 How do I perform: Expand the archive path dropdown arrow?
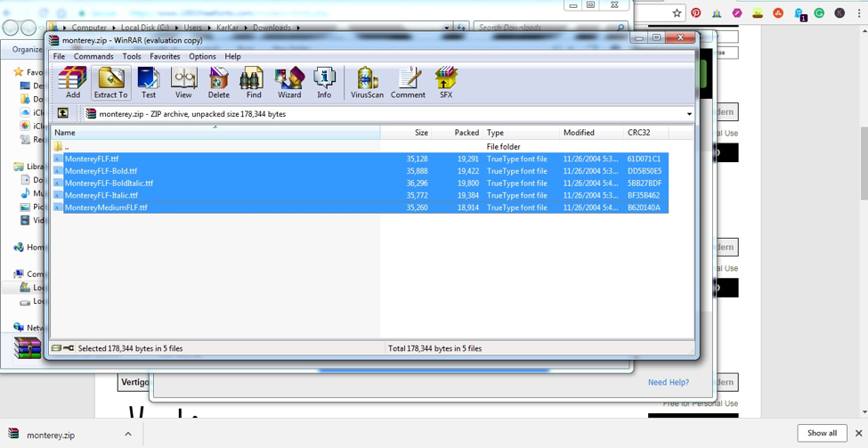click(x=689, y=114)
